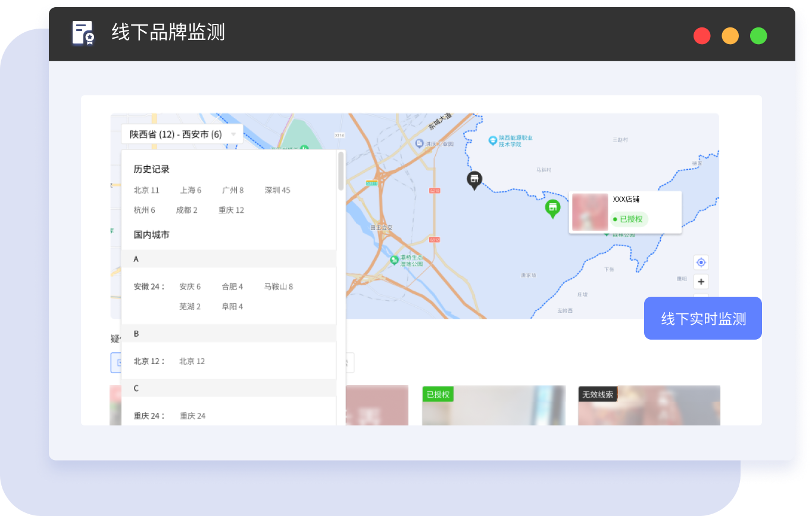Click the green shop marker on map

point(553,209)
